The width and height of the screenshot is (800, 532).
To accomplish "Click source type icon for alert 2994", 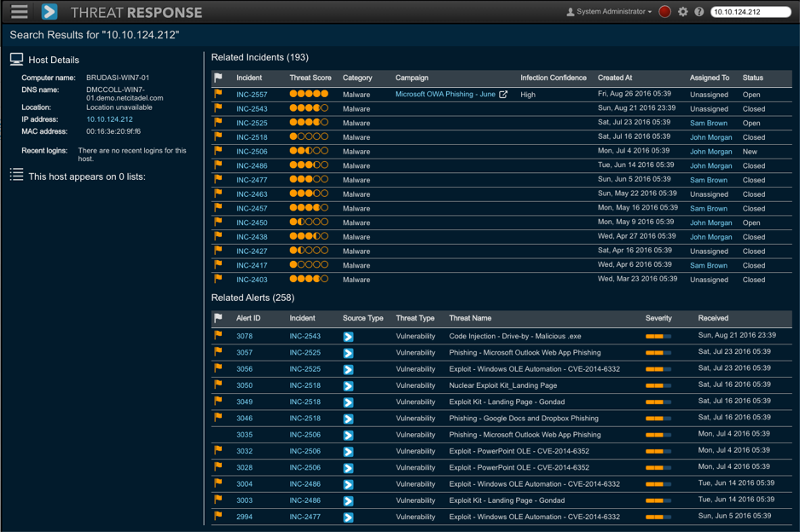I will coord(349,518).
